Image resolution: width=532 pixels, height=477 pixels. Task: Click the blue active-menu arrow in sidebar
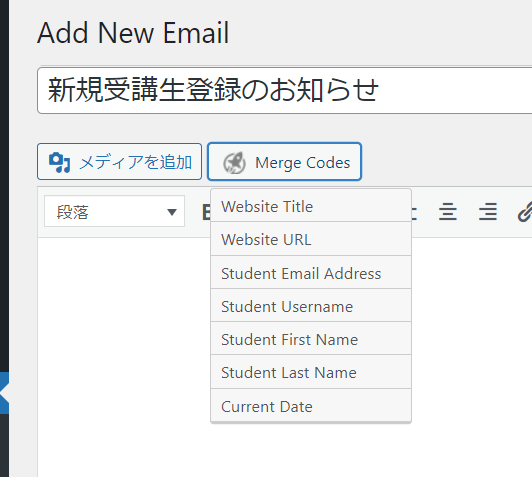4,393
